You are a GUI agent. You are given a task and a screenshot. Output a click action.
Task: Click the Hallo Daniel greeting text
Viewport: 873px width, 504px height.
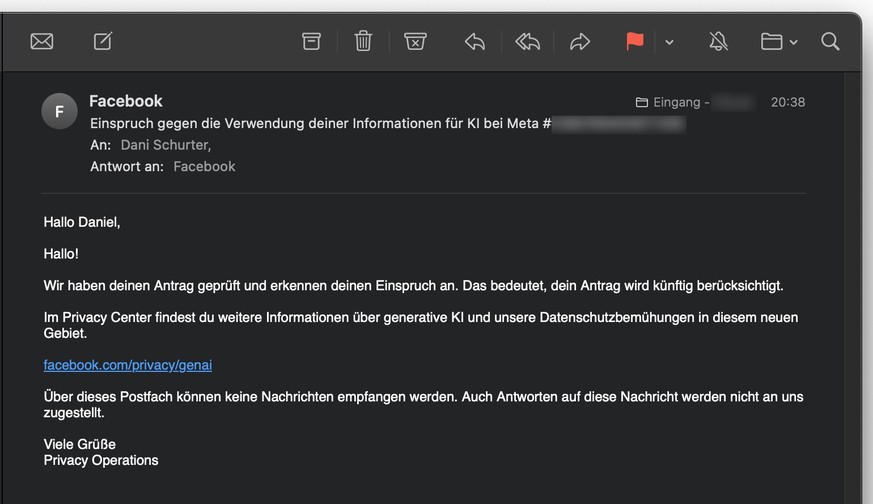click(x=82, y=222)
